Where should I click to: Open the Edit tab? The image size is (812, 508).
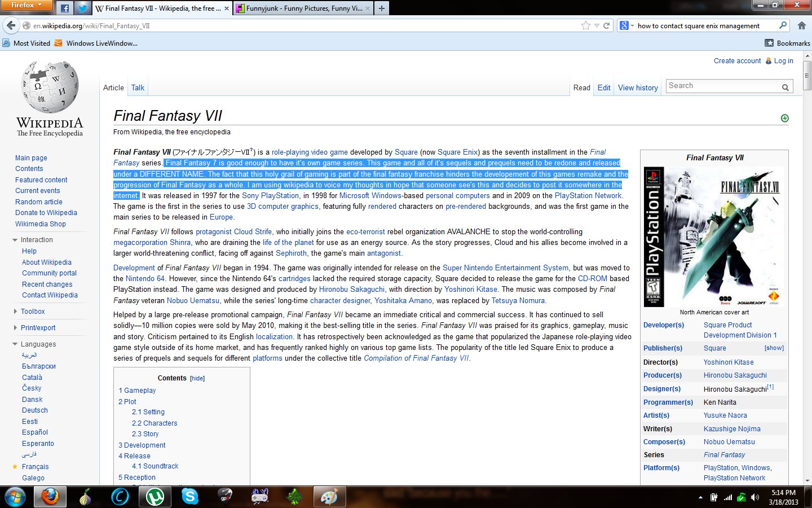coord(604,87)
